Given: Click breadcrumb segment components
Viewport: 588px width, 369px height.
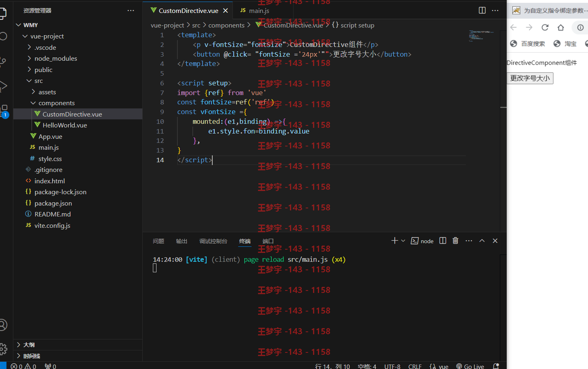Looking at the screenshot, I should 226,25.
